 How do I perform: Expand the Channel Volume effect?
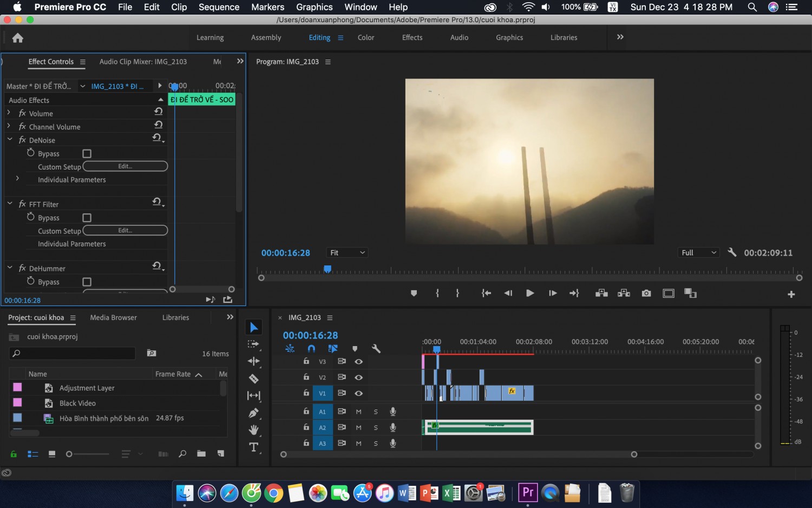tap(9, 126)
